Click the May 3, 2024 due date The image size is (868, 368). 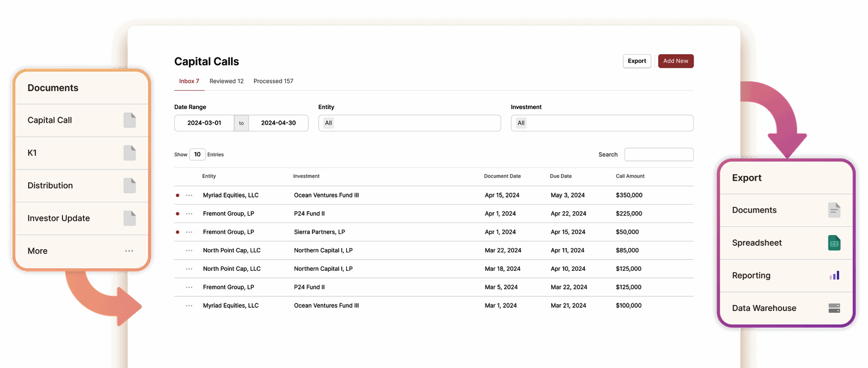(x=568, y=195)
